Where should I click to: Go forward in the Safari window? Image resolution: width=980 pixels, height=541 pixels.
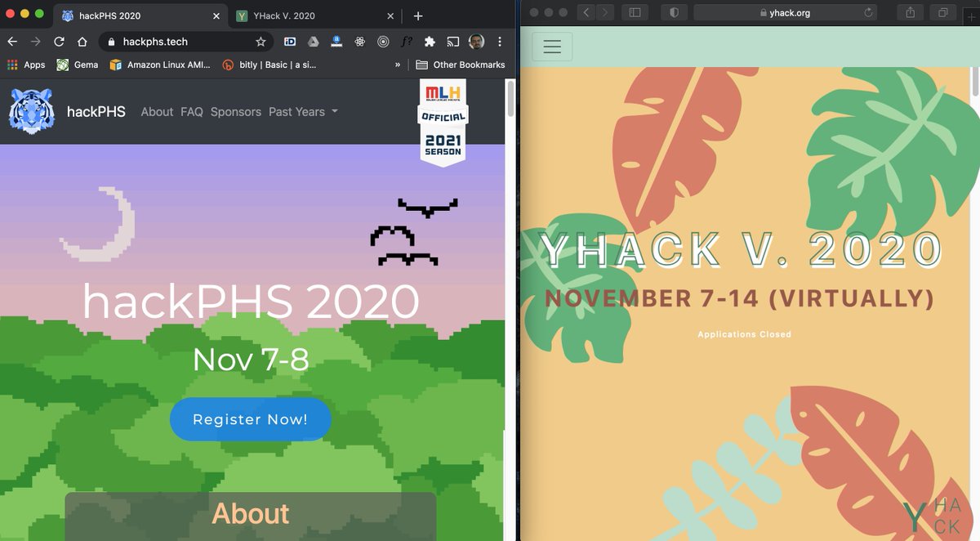tap(605, 12)
